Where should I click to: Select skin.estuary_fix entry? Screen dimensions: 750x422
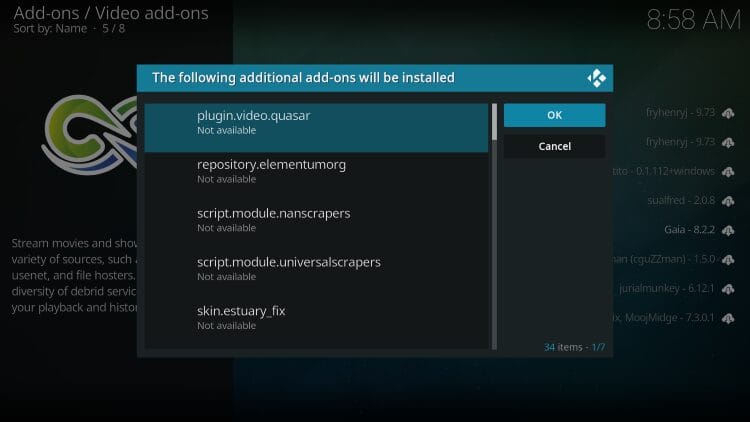(316, 323)
